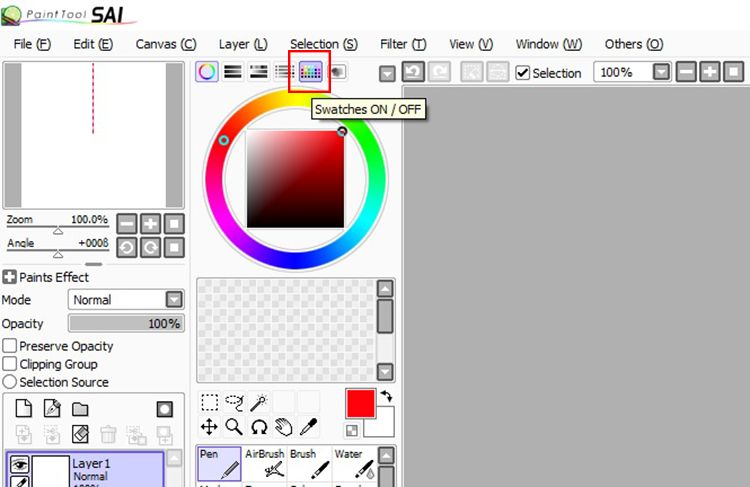Viewport: 750px width, 487px height.
Task: Click the toolbar zoom out minus button
Action: tap(686, 72)
